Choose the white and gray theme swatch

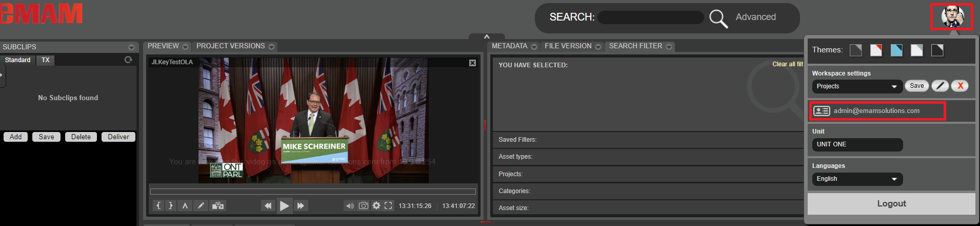[x=917, y=50]
